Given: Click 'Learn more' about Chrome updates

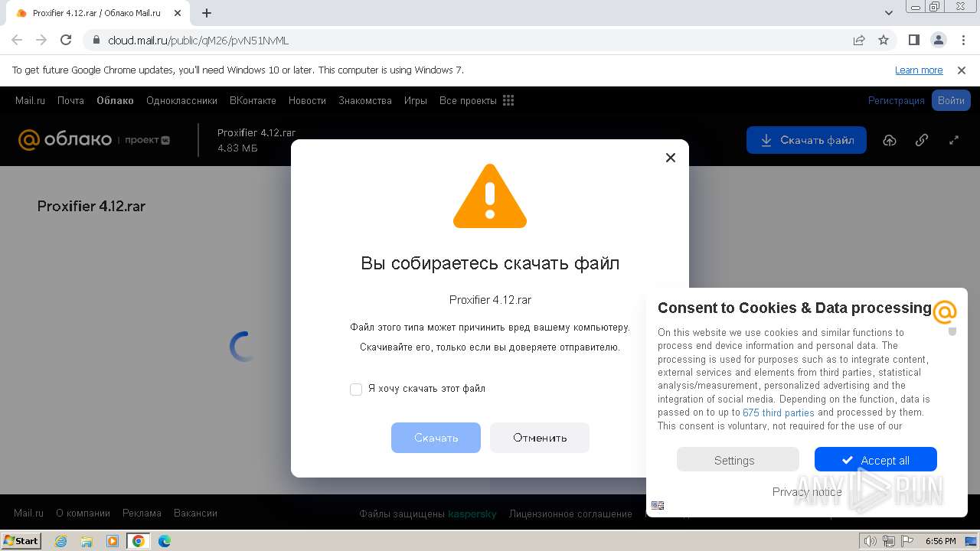Looking at the screenshot, I should pos(919,70).
